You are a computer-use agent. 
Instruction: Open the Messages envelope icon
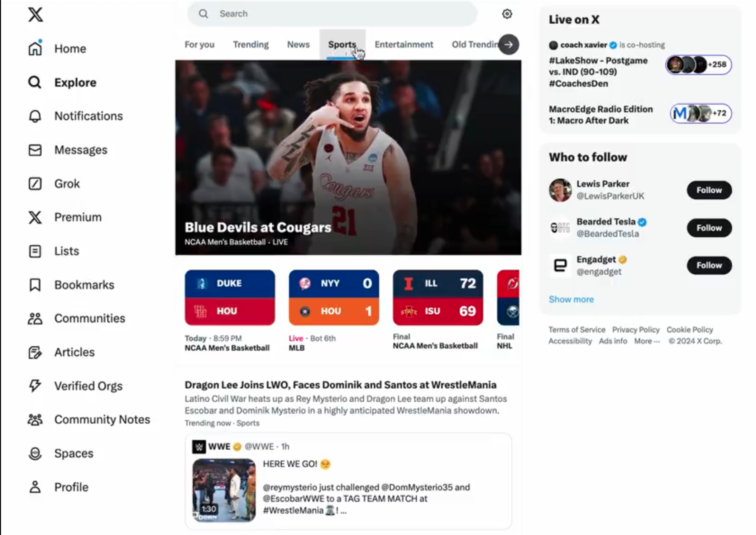click(x=35, y=150)
